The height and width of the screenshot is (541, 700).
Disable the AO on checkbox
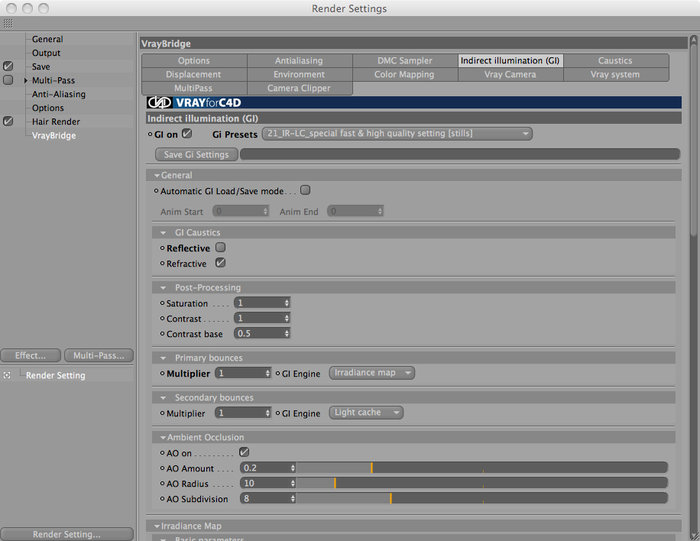point(244,452)
